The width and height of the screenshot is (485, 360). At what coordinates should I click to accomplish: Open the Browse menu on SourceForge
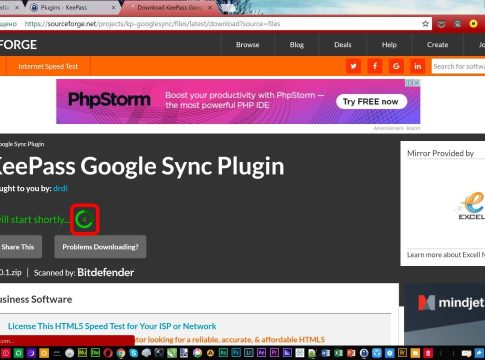(247, 45)
